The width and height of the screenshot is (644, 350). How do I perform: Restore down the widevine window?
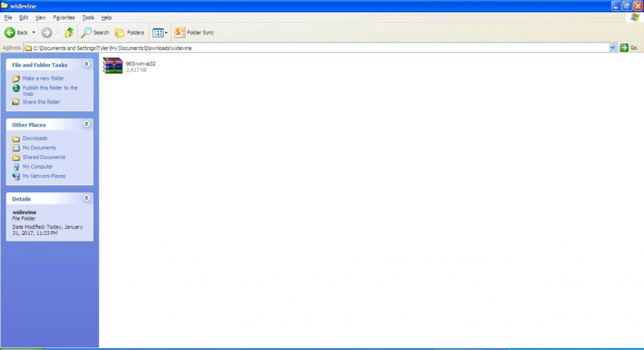[627, 6]
